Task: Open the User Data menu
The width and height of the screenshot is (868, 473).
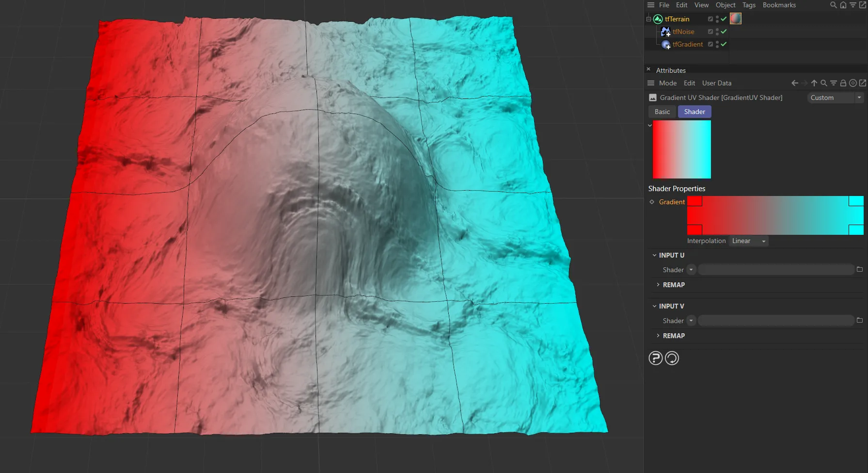Action: [716, 83]
